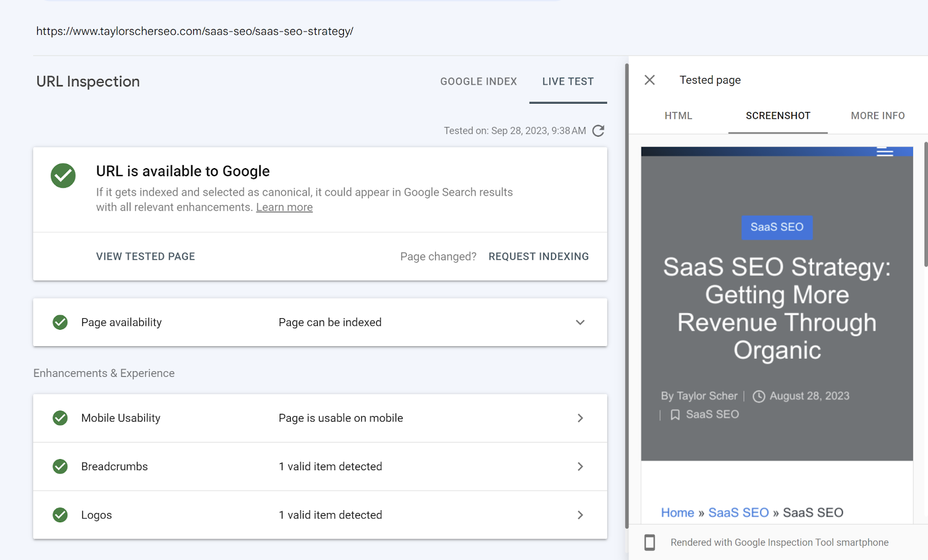Click the hamburger menu in page screenshot
Viewport: 928px width, 560px height.
tap(884, 152)
